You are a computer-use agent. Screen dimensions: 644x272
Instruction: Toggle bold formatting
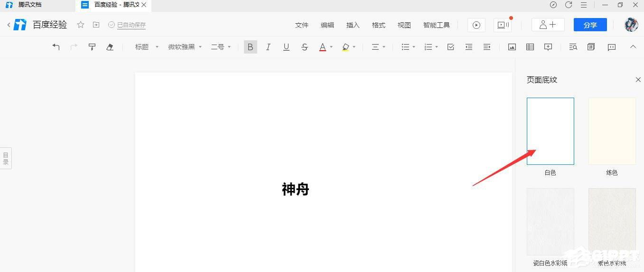click(251, 47)
